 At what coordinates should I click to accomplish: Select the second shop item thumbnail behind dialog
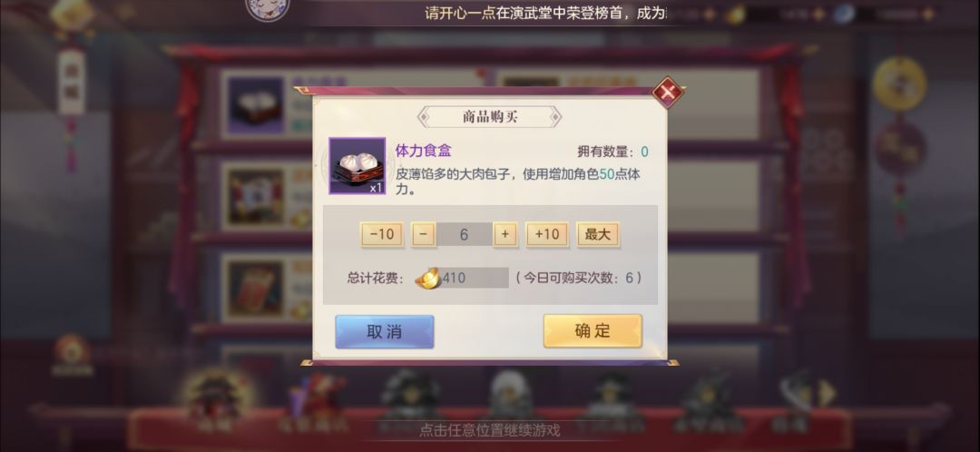[255, 197]
